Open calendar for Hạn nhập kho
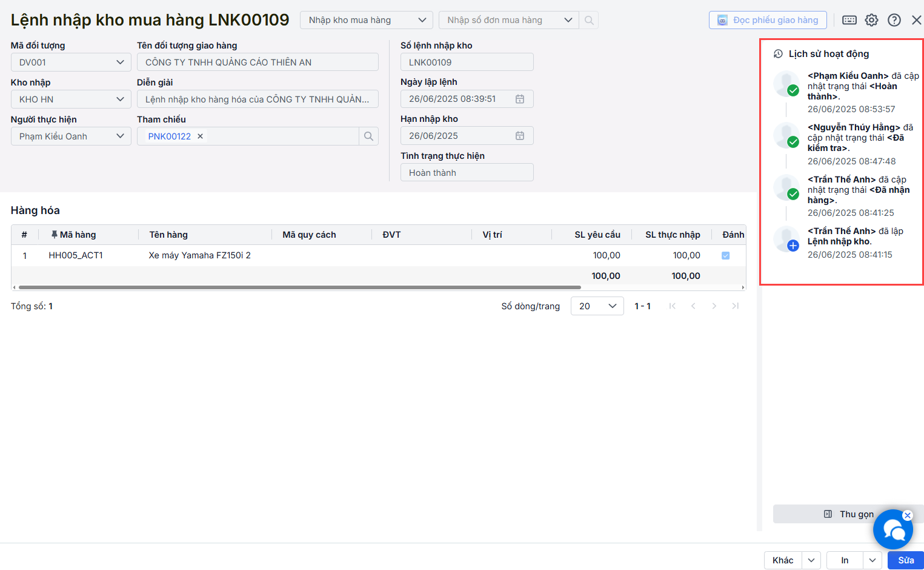 tap(520, 136)
